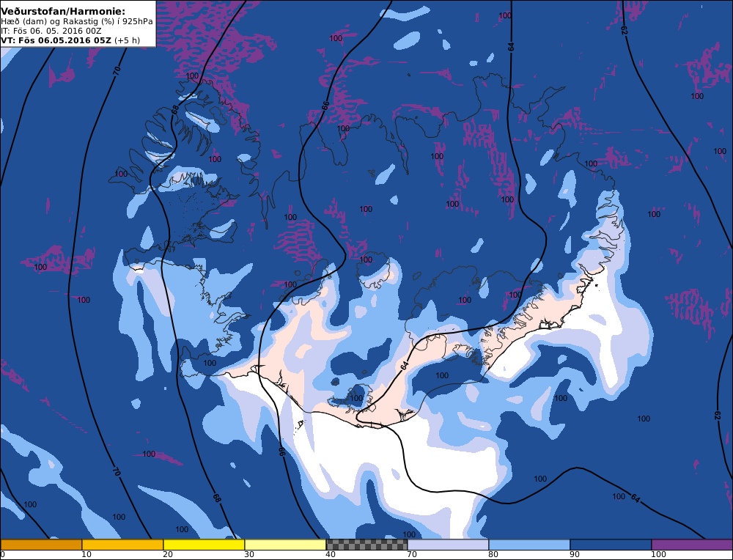
Task: Click the legend tick label '40'
Action: coord(331,554)
